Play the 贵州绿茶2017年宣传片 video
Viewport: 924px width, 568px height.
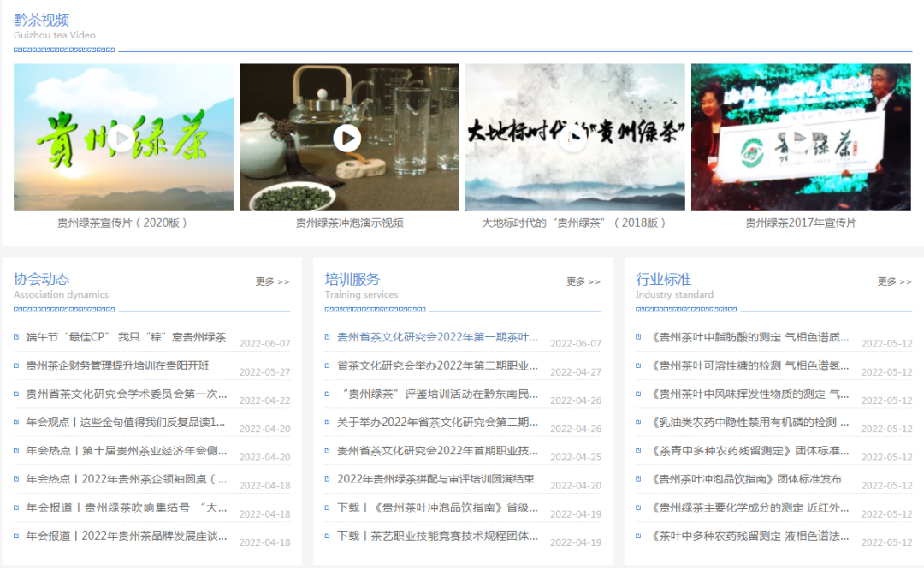pos(800,139)
